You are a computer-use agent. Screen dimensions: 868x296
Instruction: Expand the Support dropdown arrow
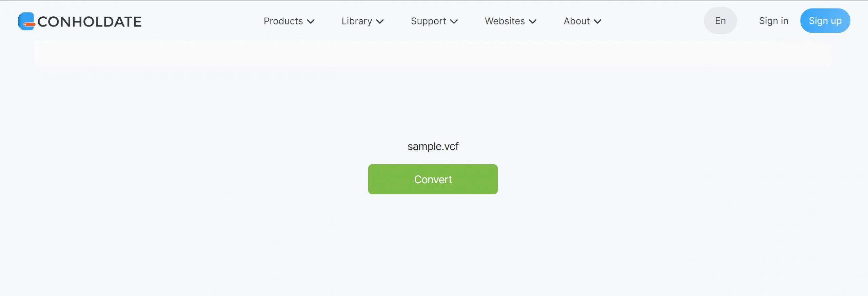[454, 21]
